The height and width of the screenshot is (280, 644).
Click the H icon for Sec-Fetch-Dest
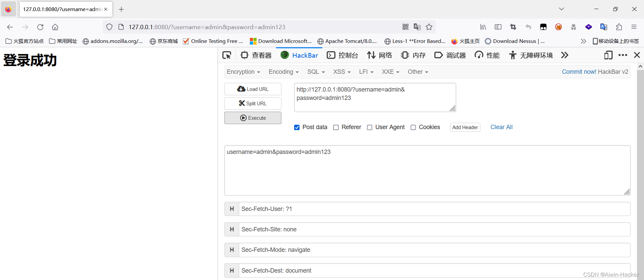pyautogui.click(x=232, y=271)
